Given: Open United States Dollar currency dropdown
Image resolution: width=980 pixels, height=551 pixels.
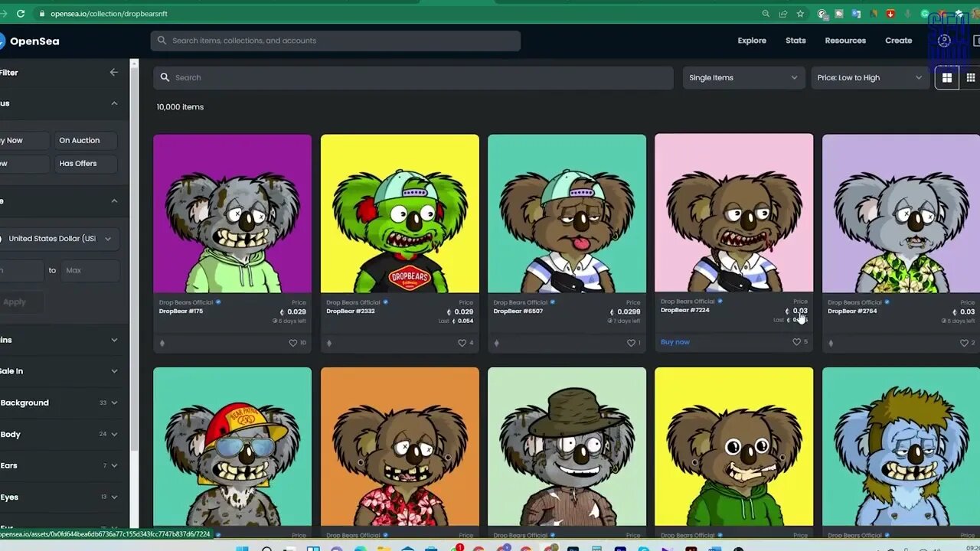Looking at the screenshot, I should click(60, 239).
